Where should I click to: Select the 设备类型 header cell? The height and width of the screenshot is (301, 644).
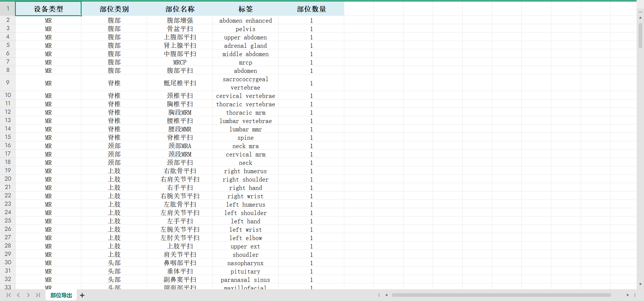pyautogui.click(x=48, y=9)
